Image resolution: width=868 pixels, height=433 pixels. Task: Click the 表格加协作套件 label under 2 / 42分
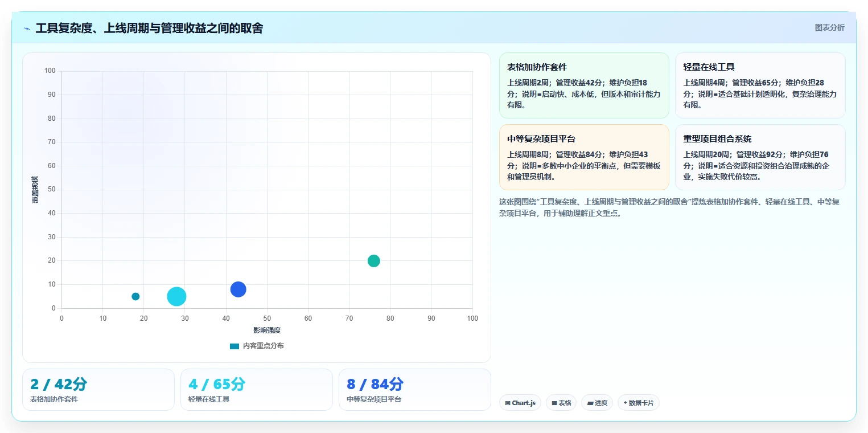[54, 399]
